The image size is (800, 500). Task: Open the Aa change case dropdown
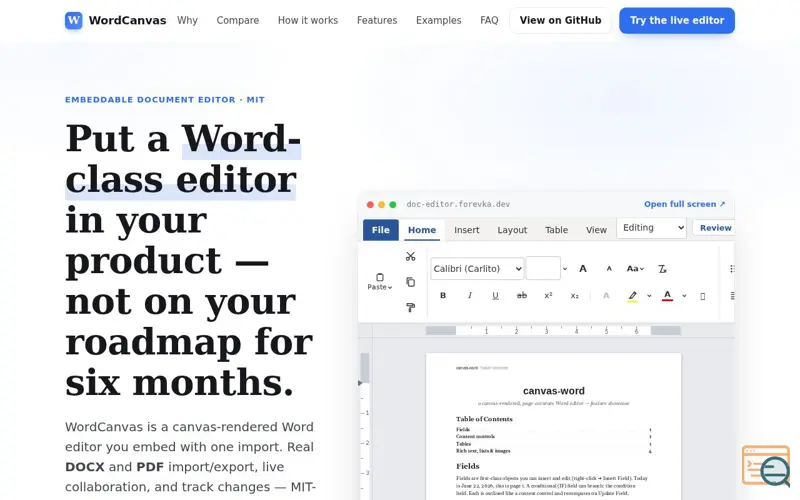point(635,269)
